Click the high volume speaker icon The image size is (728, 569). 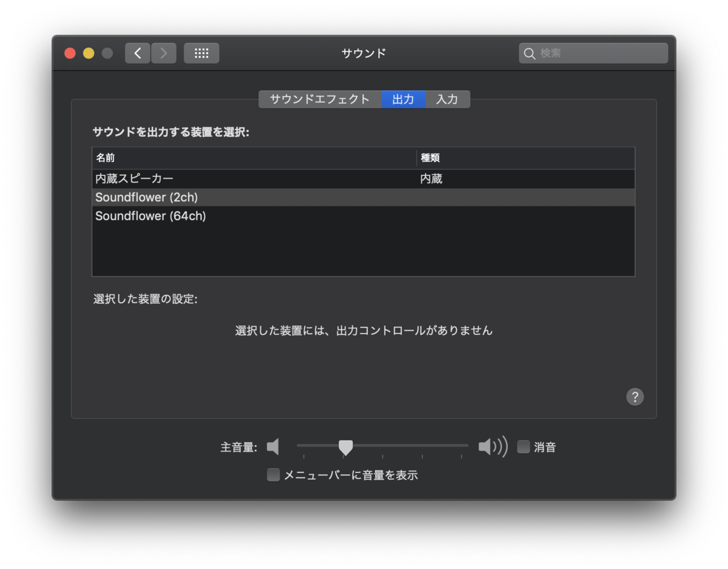coord(493,447)
